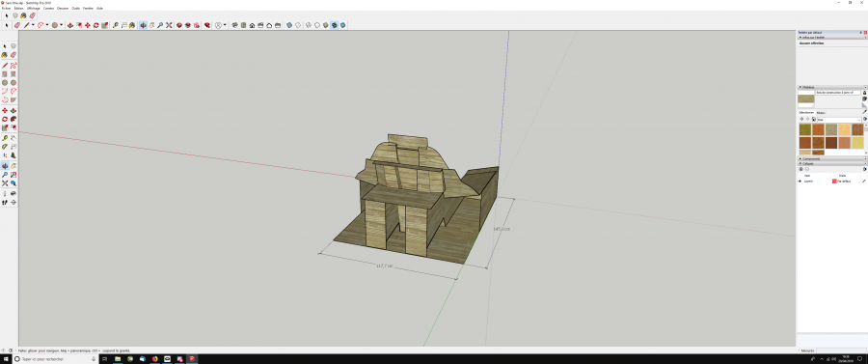Switch to the Édition tab in Matières

822,112
